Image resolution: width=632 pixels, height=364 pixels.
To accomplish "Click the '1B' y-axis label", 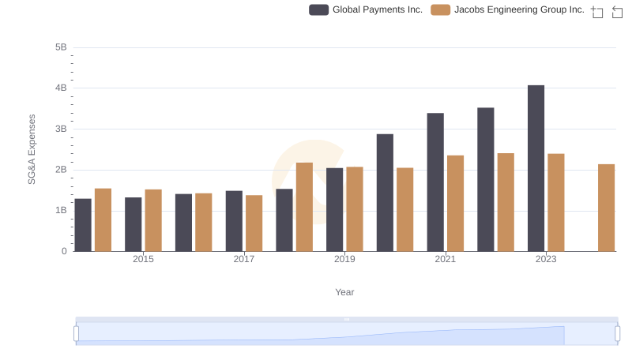I will pyautogui.click(x=61, y=210).
